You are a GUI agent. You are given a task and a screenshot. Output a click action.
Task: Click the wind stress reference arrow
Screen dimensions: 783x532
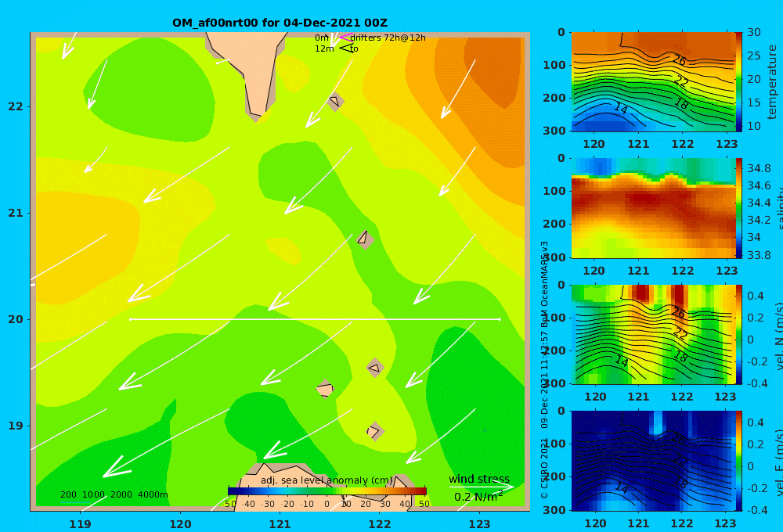coord(481,487)
